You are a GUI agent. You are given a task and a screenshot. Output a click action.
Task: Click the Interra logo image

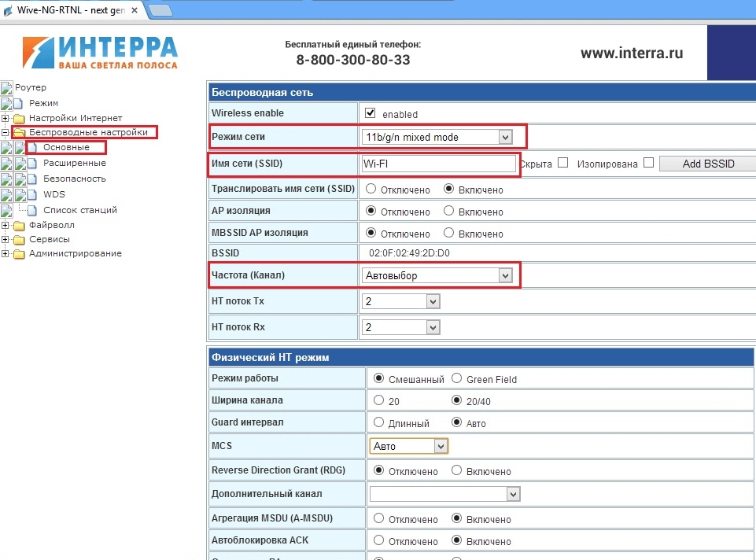pyautogui.click(x=101, y=53)
